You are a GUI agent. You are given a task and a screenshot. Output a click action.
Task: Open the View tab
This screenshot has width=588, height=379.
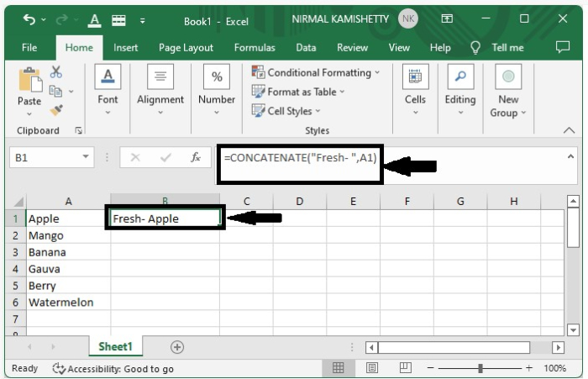click(x=399, y=48)
